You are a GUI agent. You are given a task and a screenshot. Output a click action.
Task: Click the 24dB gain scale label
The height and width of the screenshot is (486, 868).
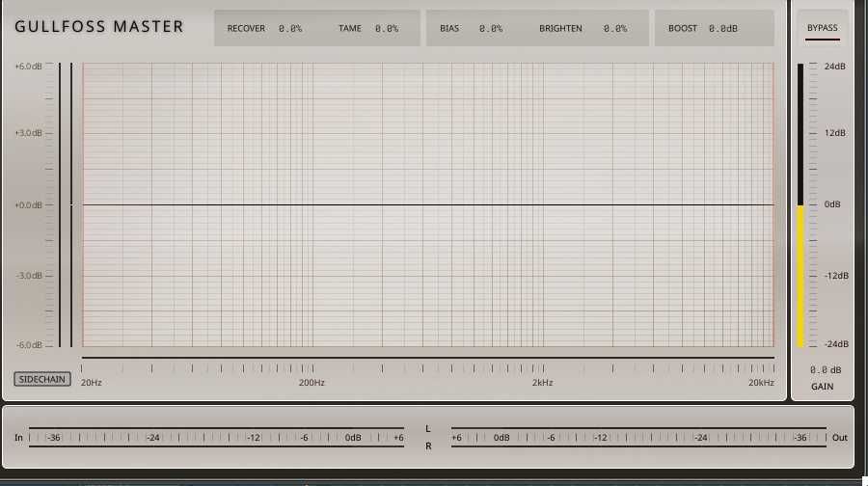tap(835, 67)
